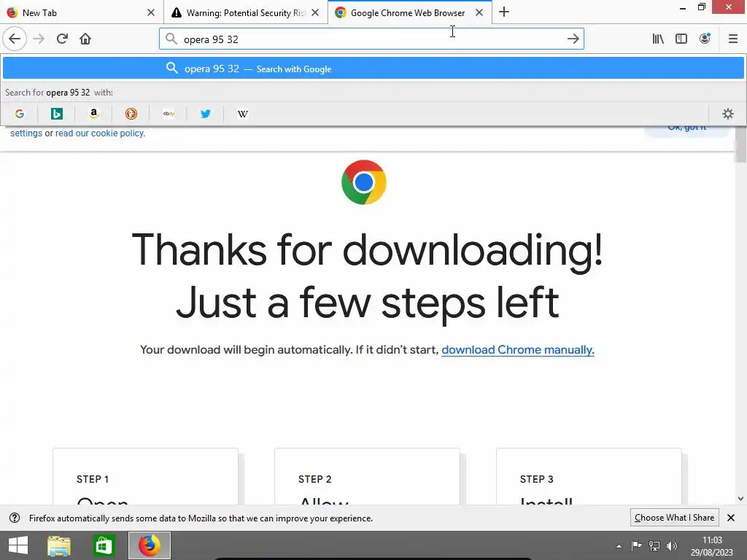Go back with the back arrow
The height and width of the screenshot is (560, 747).
(15, 39)
